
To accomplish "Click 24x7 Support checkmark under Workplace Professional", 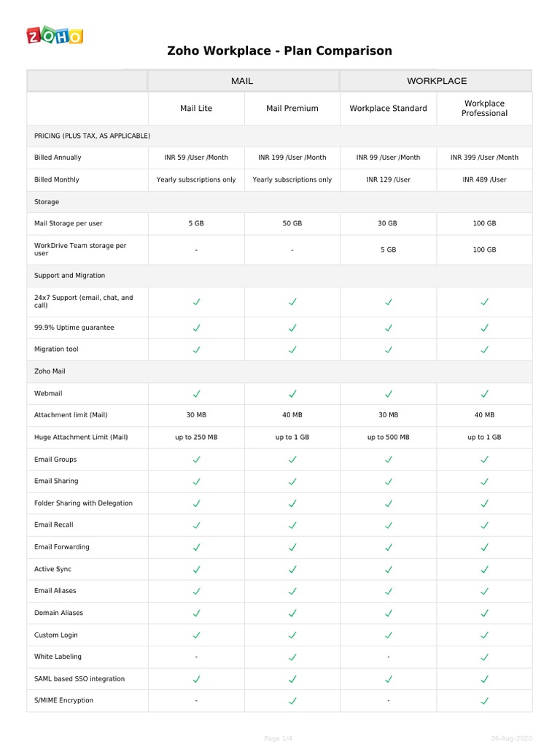I will pyautogui.click(x=484, y=301).
